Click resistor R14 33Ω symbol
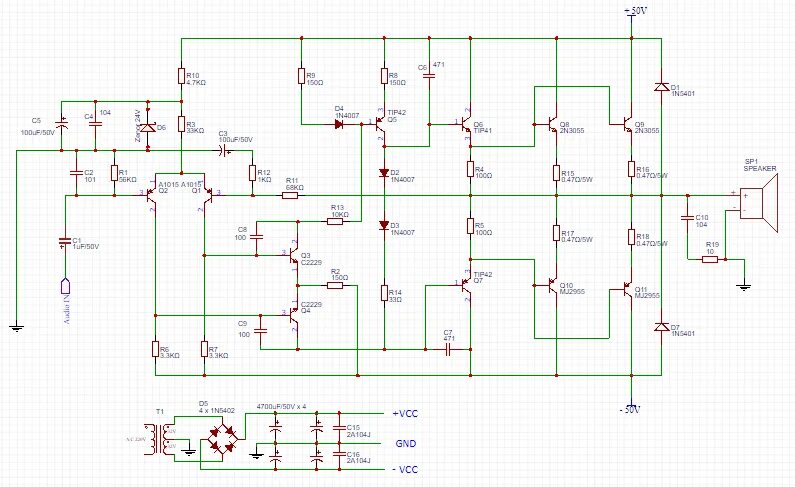This screenshot has height=487, width=795. click(384, 293)
